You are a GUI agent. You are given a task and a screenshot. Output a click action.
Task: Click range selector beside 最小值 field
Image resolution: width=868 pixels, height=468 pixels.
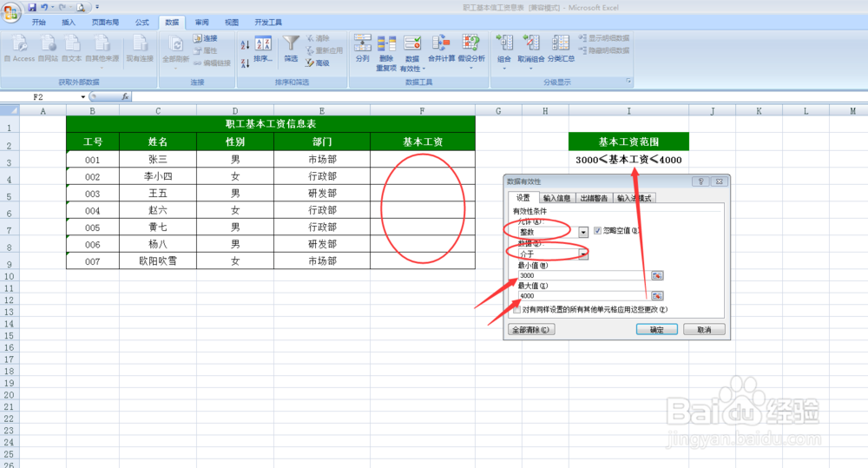point(657,275)
